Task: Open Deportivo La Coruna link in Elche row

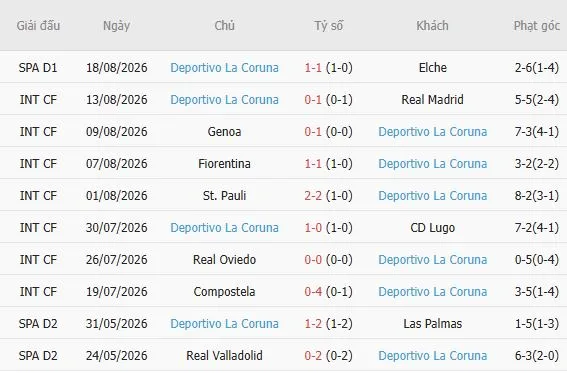Action: tap(224, 68)
